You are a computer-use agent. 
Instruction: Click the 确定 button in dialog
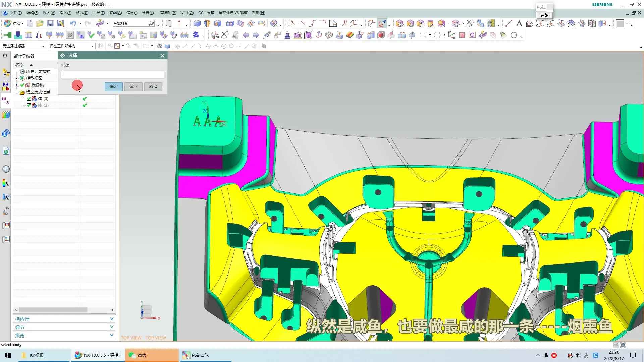(113, 87)
